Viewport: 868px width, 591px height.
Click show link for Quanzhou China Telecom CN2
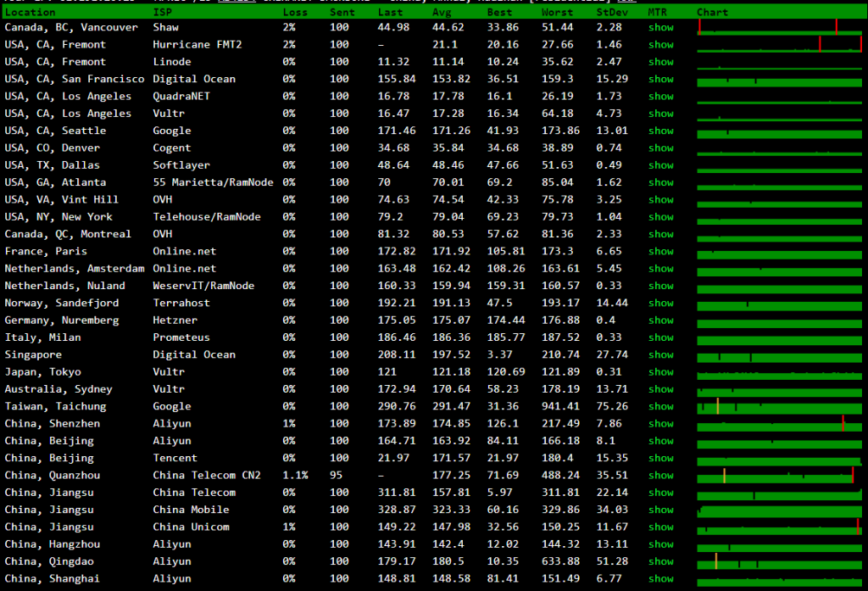coord(661,475)
